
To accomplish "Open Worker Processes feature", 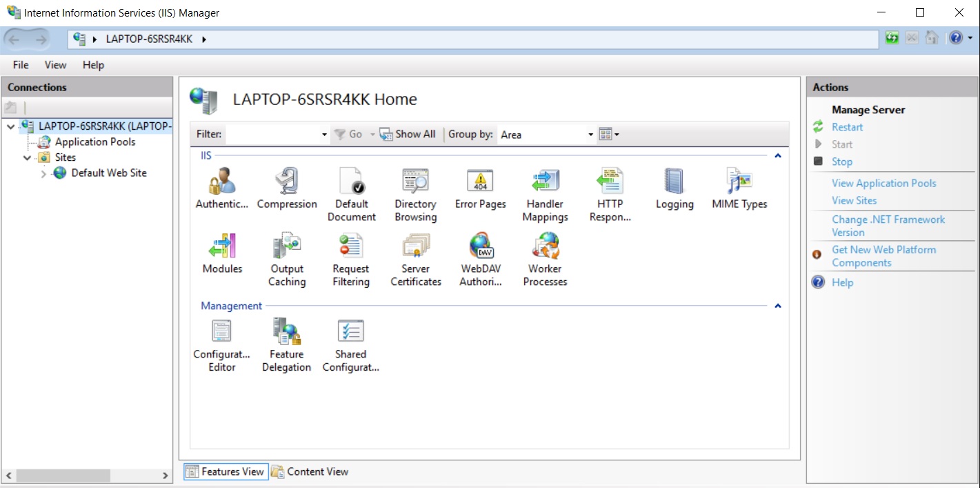I will coord(545,259).
